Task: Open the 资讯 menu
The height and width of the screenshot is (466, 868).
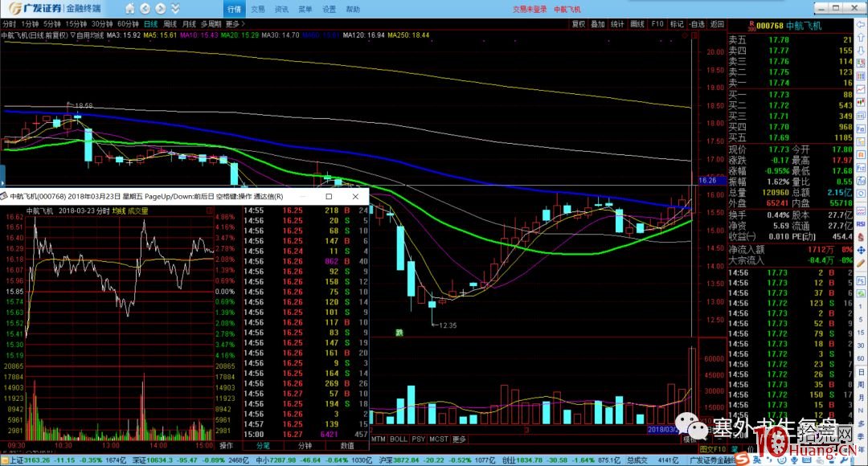Action: pos(281,9)
